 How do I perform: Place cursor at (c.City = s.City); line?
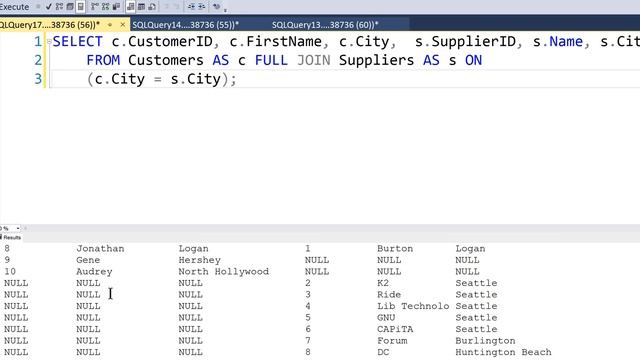pyautogui.click(x=162, y=79)
